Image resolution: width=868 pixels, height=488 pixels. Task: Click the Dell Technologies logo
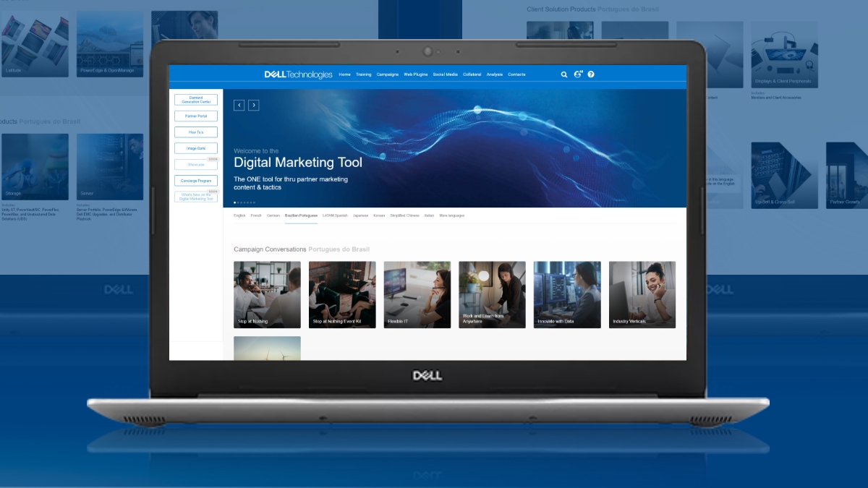298,74
